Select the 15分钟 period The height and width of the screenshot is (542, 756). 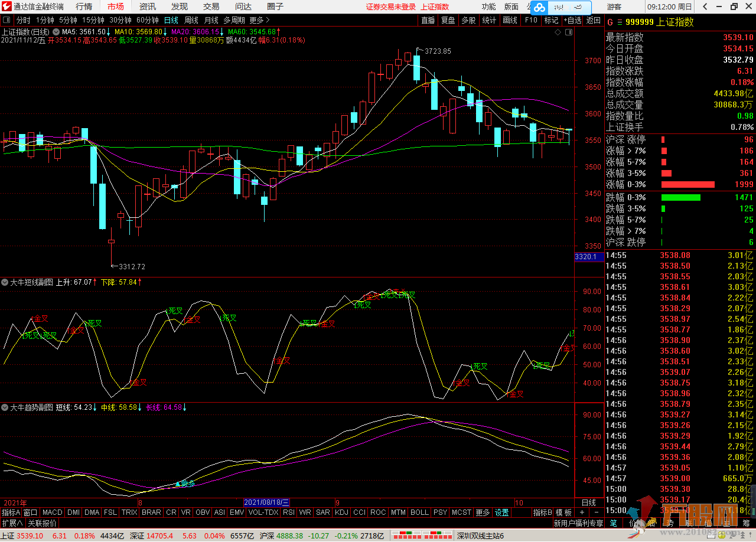pyautogui.click(x=93, y=20)
